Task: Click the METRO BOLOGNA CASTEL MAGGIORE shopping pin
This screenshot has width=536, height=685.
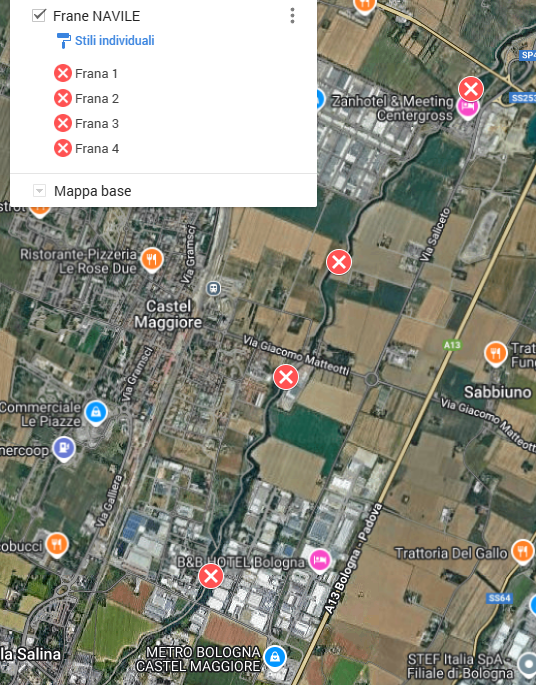Action: [275, 657]
